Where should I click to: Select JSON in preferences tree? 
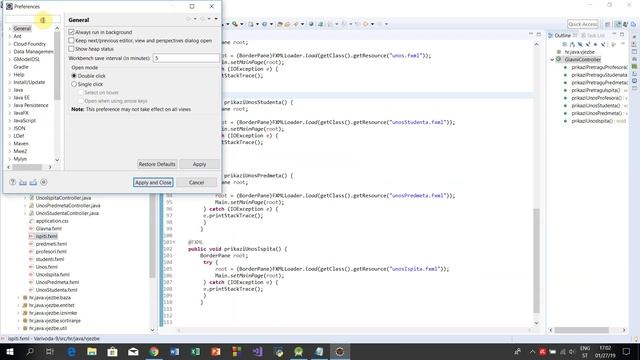[19, 128]
